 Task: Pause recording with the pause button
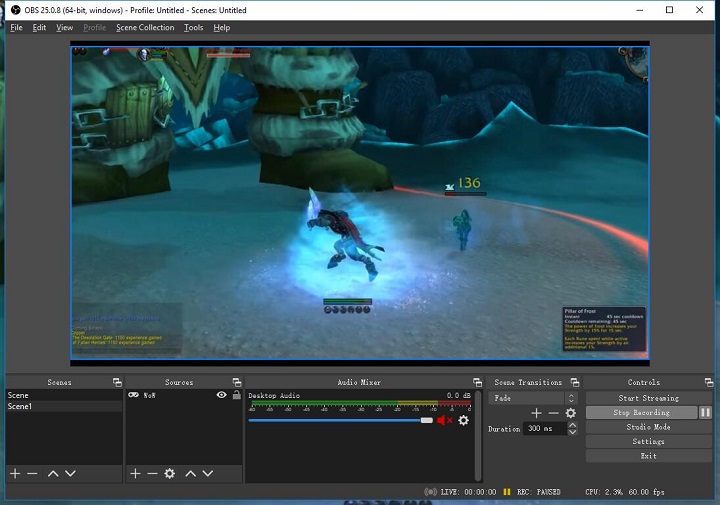705,412
